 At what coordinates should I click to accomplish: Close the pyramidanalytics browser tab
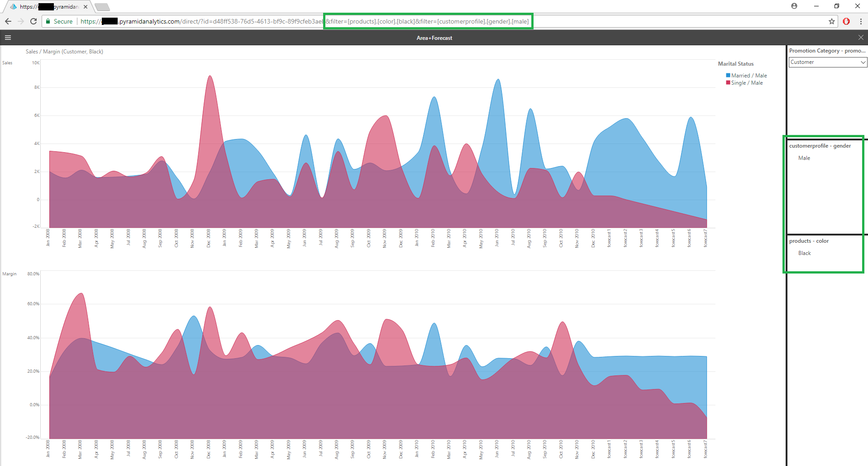tap(86, 7)
